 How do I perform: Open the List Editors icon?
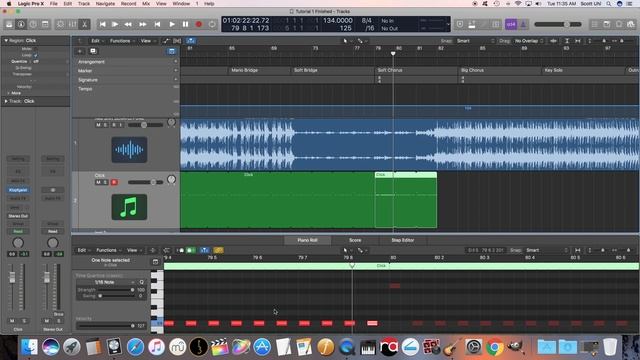click(x=595, y=24)
